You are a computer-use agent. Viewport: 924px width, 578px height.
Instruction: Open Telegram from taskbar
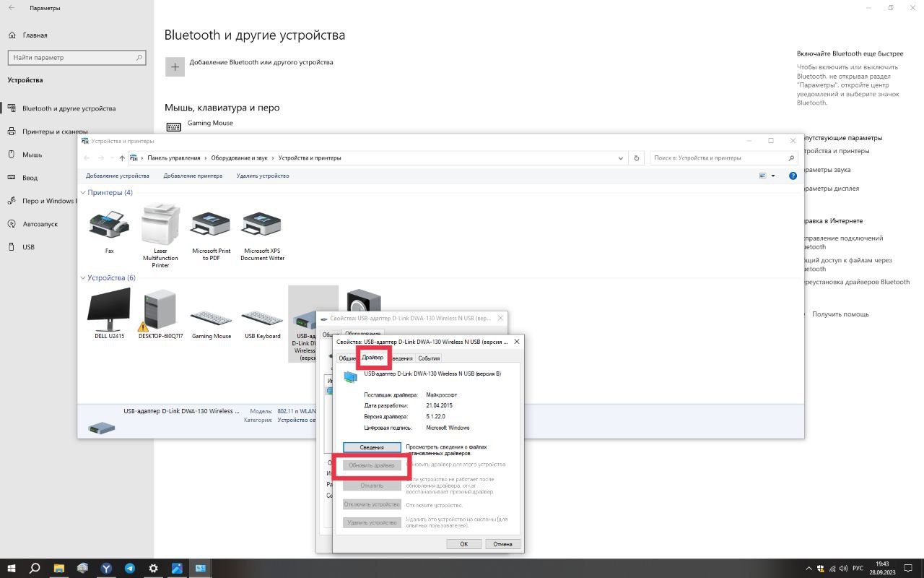(x=130, y=569)
